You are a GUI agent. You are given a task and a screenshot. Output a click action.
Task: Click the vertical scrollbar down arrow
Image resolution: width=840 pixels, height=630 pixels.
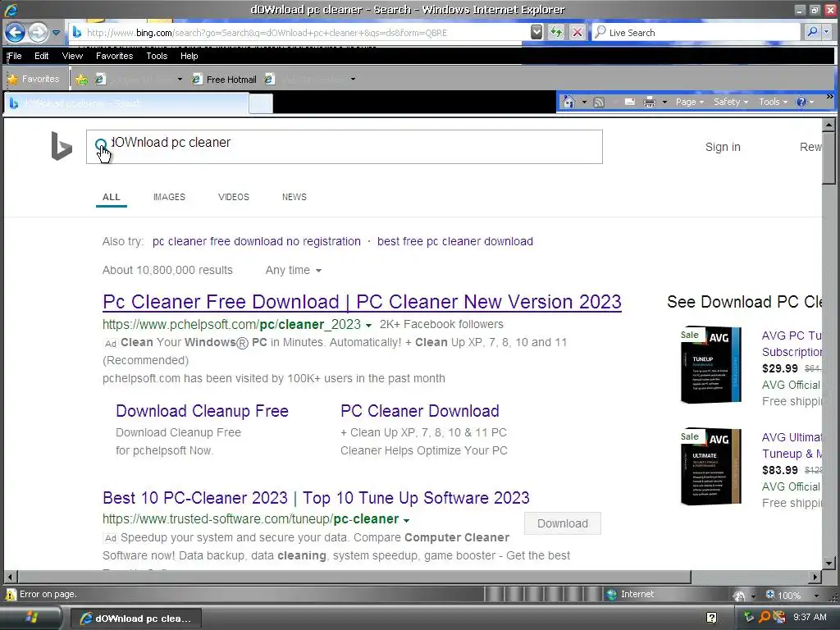pos(829,563)
